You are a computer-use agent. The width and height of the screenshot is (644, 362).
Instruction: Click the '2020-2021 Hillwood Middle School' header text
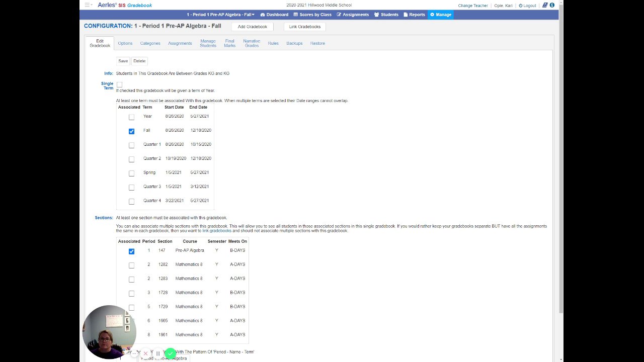[x=319, y=5]
